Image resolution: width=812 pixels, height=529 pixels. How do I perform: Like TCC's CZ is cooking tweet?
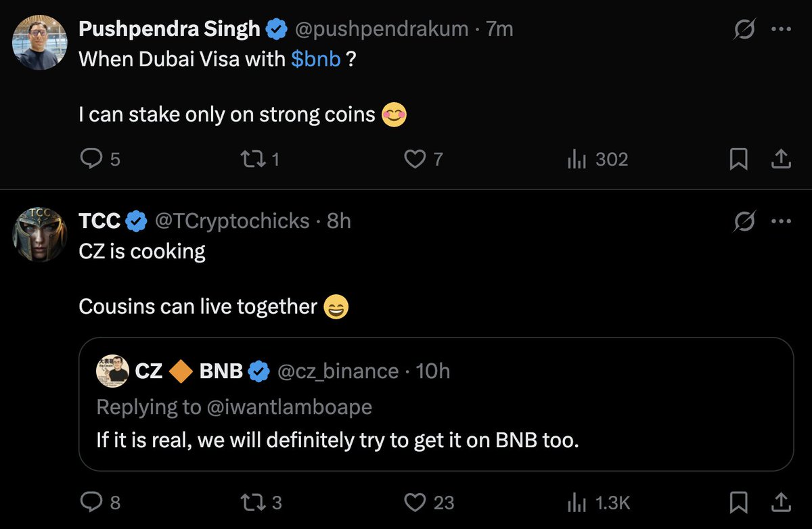click(x=413, y=503)
